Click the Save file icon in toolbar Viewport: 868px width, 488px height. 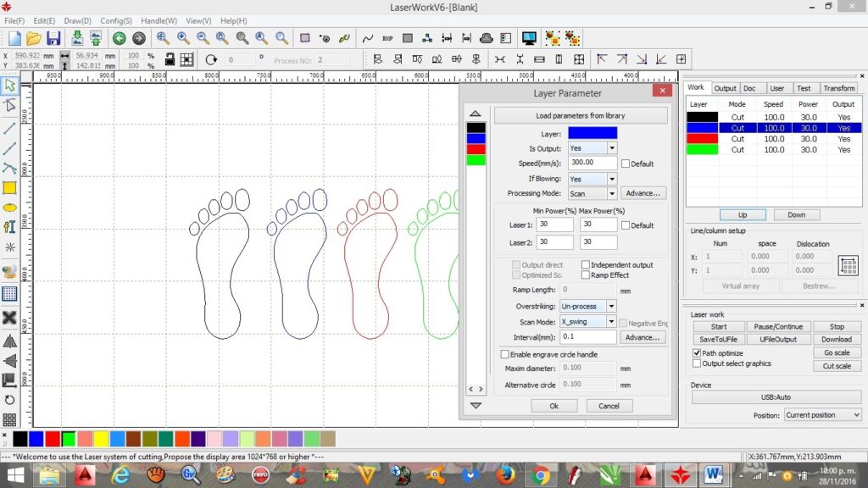(x=53, y=38)
